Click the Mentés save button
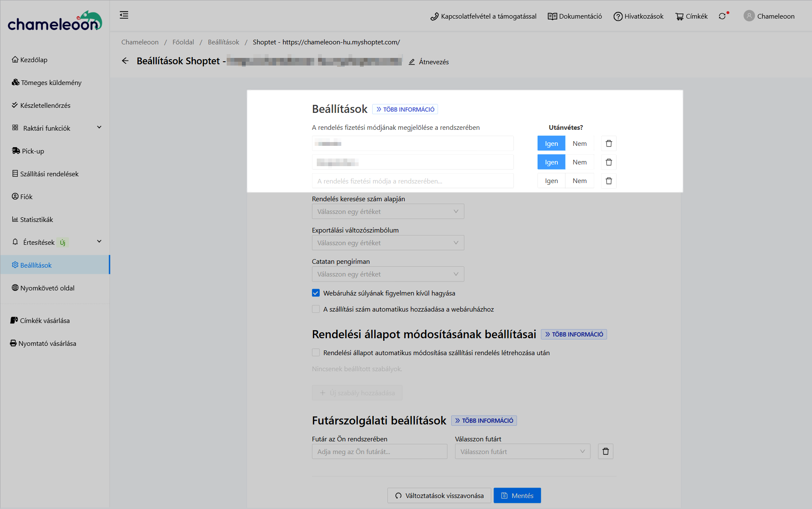Viewport: 812px width, 509px height. pyautogui.click(x=517, y=495)
